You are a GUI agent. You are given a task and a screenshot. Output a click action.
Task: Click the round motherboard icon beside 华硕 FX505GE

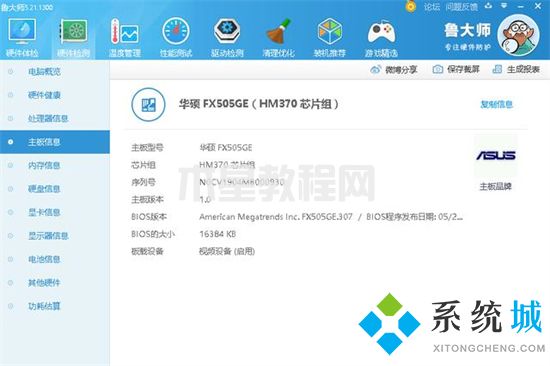pos(148,105)
